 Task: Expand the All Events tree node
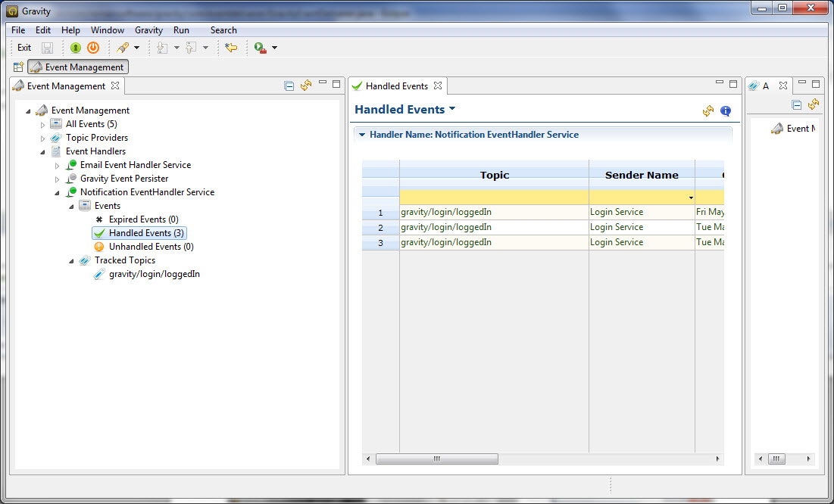[x=43, y=124]
